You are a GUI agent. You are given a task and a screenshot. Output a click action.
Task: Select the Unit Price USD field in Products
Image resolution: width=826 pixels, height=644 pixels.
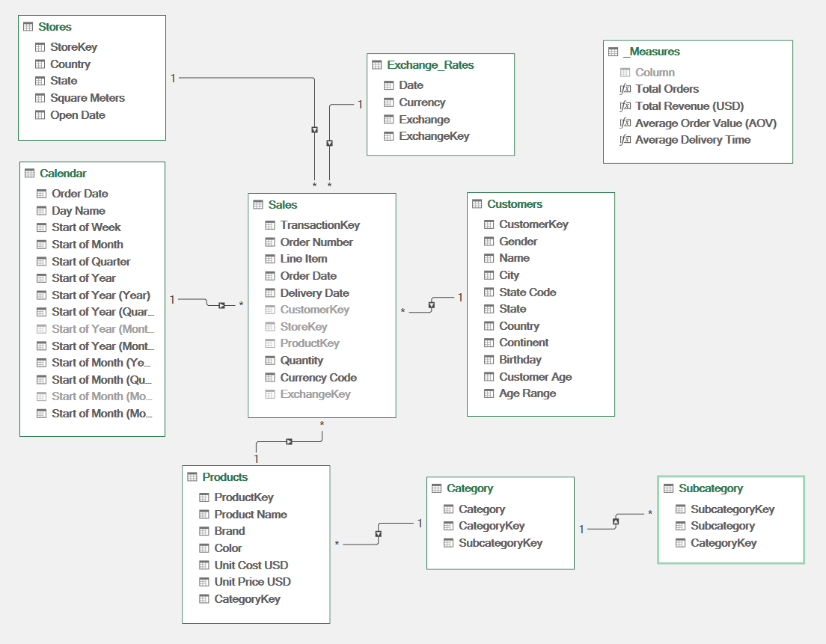pyautogui.click(x=251, y=581)
